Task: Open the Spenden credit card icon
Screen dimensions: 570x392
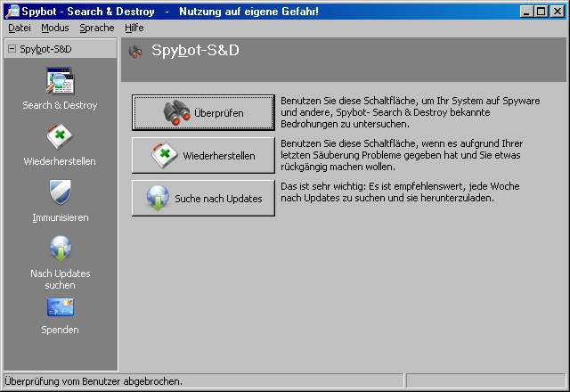Action: click(x=61, y=307)
